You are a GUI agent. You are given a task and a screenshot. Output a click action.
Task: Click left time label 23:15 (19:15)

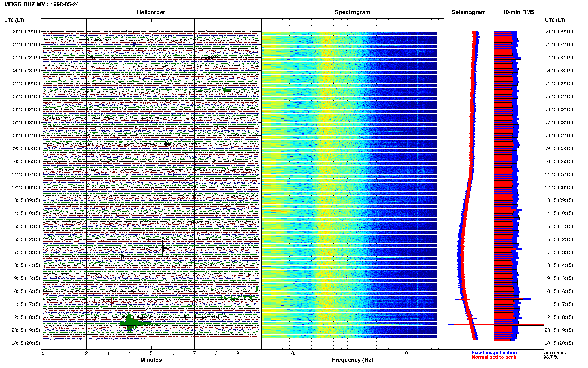26,330
